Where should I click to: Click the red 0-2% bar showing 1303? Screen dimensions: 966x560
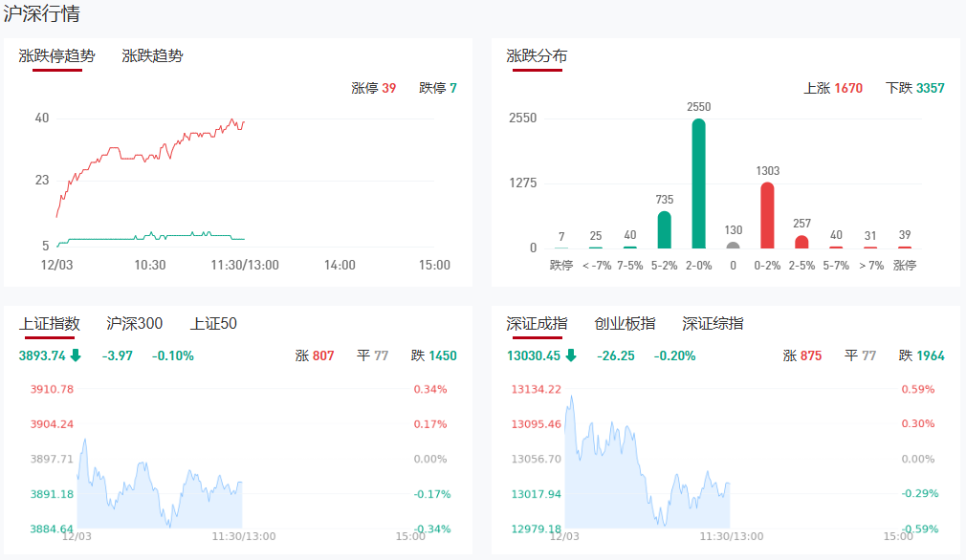[767, 216]
